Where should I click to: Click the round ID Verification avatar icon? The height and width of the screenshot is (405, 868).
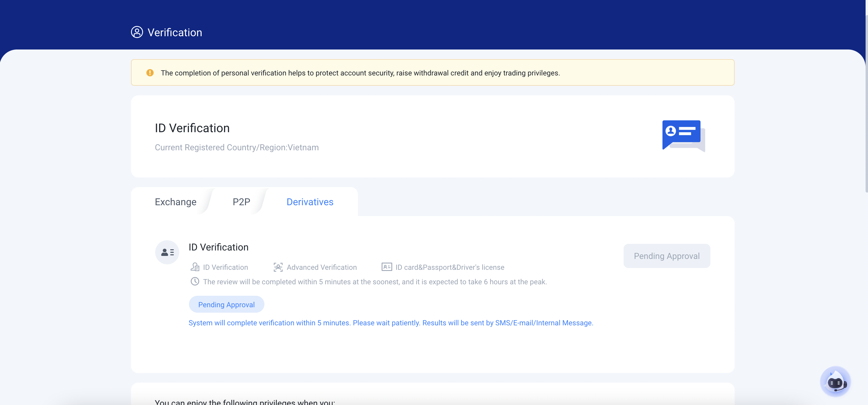(167, 252)
